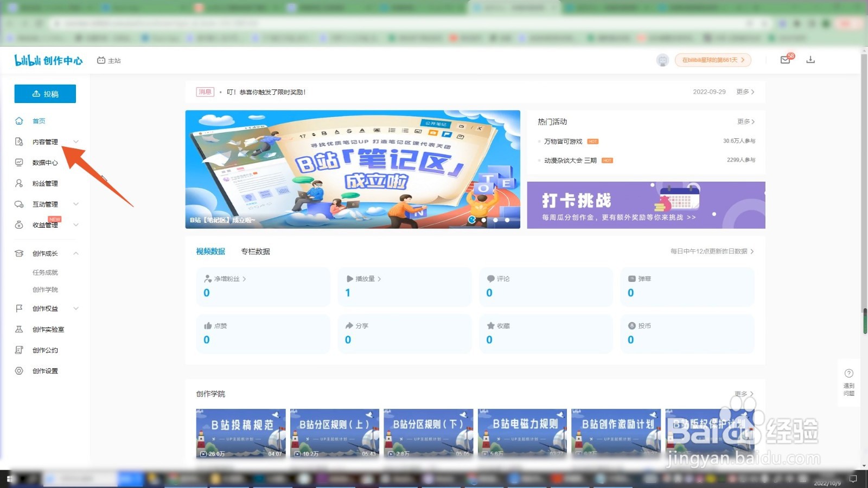868x488 pixels.
Task: Click the 粉丝管理 person icon
Action: [x=19, y=183]
